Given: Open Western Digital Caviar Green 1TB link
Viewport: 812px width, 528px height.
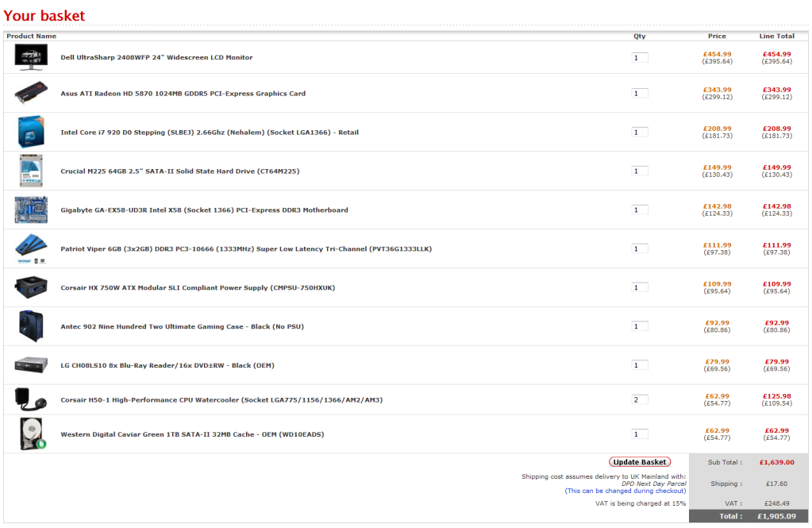Looking at the screenshot, I should [x=192, y=435].
